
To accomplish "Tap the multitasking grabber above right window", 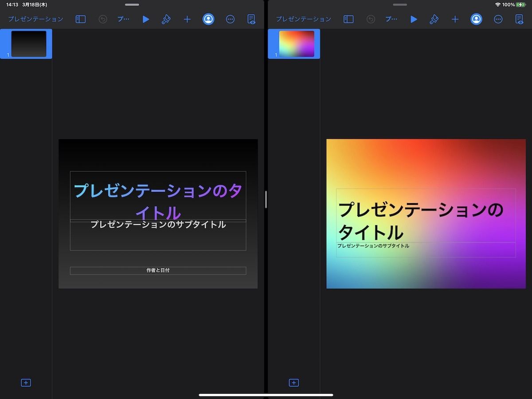I will [x=400, y=4].
